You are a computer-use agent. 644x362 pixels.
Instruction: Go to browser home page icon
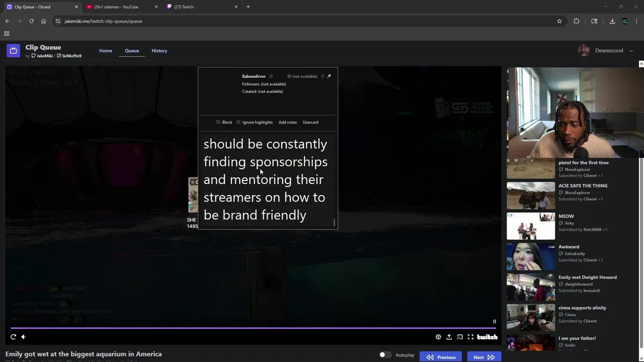coord(43,21)
